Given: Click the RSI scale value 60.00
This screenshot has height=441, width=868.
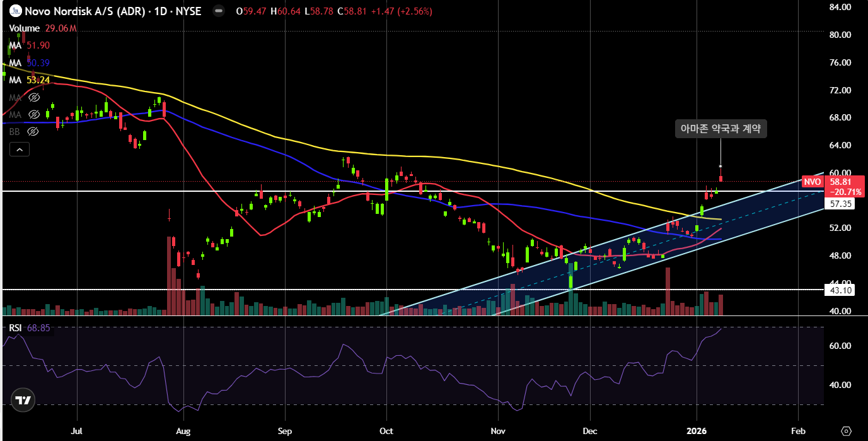Looking at the screenshot, I should [841, 346].
